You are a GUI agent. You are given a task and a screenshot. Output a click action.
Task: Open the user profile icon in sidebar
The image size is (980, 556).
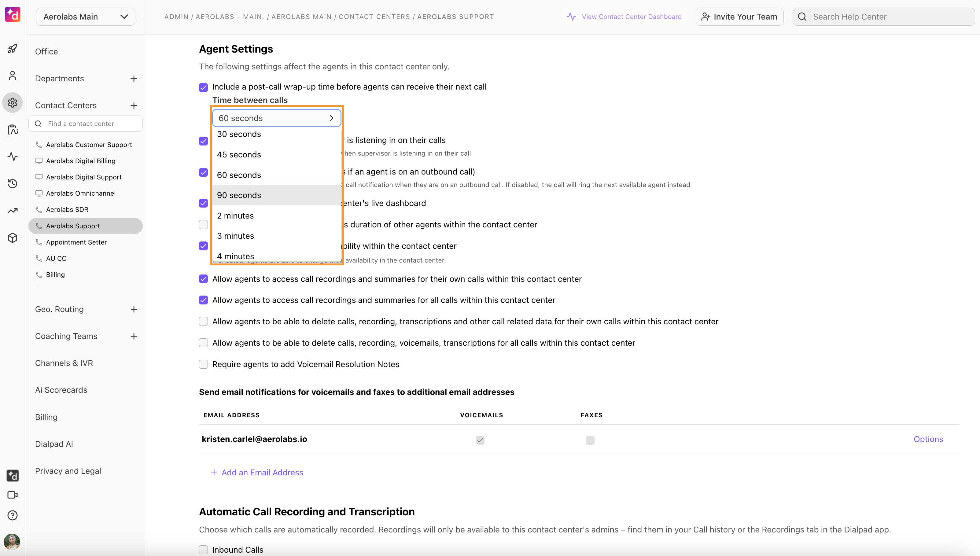click(x=13, y=75)
